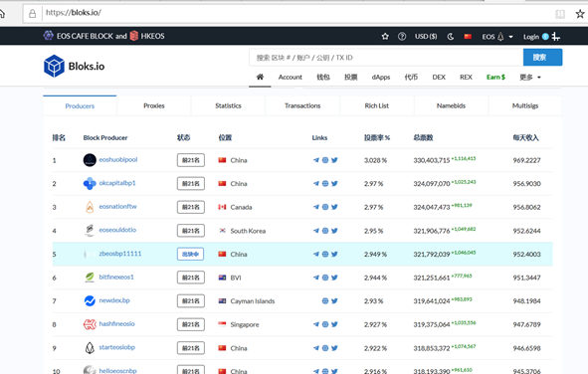The width and height of the screenshot is (588, 374).
Task: Open the hashfineosio producer link
Action: pos(116,324)
